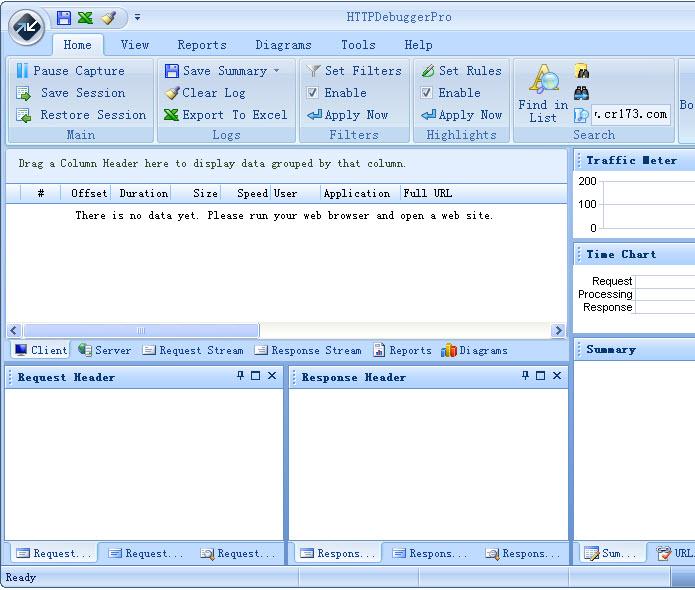Click Find in List icon

[x=543, y=93]
